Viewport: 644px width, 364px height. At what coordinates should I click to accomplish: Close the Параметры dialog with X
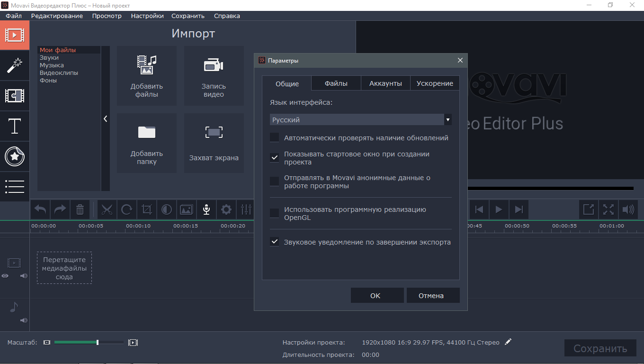pyautogui.click(x=460, y=60)
